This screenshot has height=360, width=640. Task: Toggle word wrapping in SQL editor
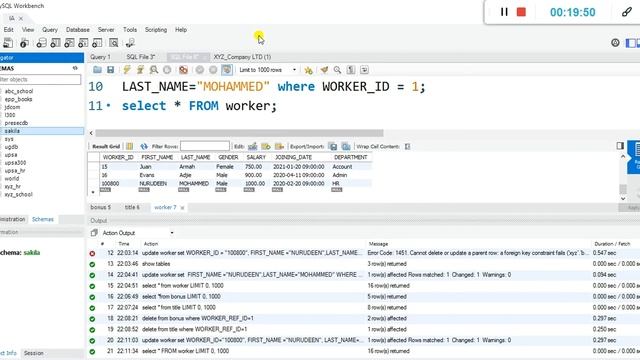(x=364, y=70)
